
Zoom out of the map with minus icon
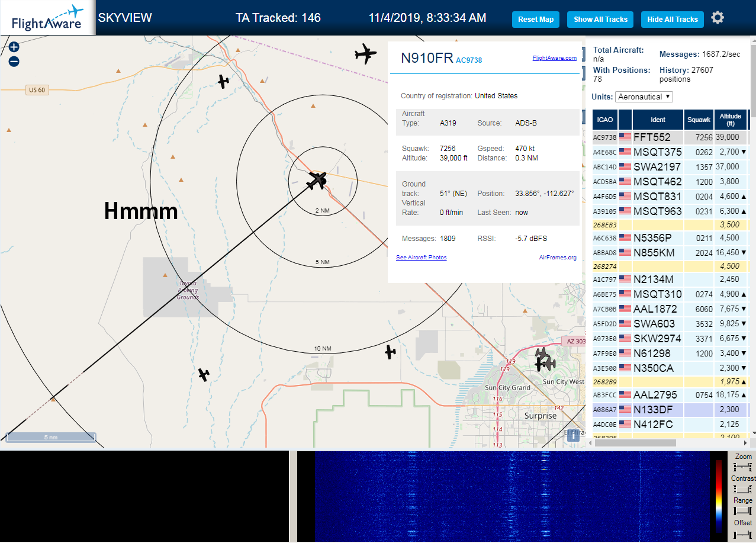click(x=14, y=62)
